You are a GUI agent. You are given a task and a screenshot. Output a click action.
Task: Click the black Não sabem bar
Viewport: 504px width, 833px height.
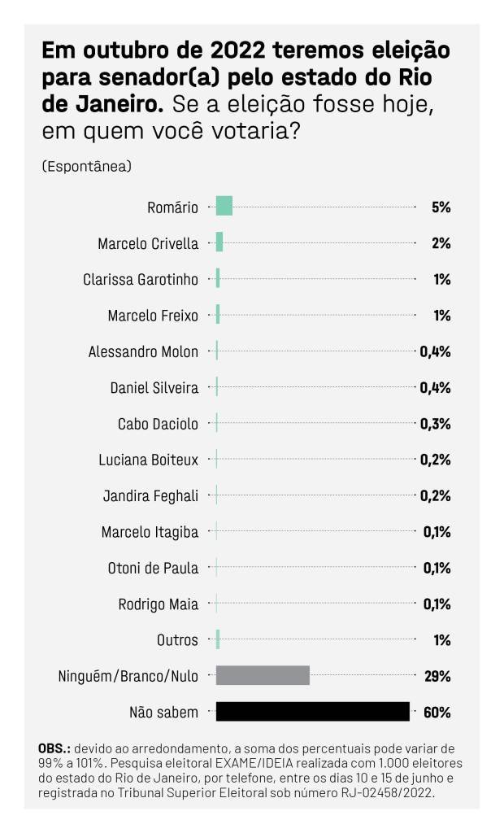[313, 712]
